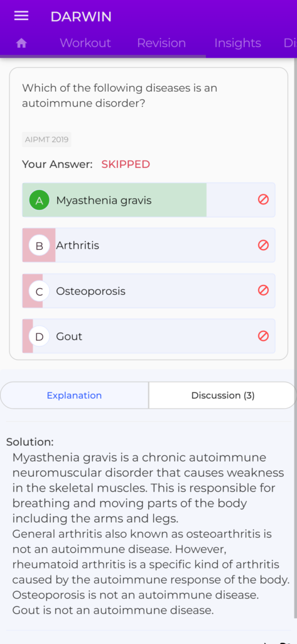Open Discussion (3) section
Viewport: 297px width, 644px height.
point(223,395)
